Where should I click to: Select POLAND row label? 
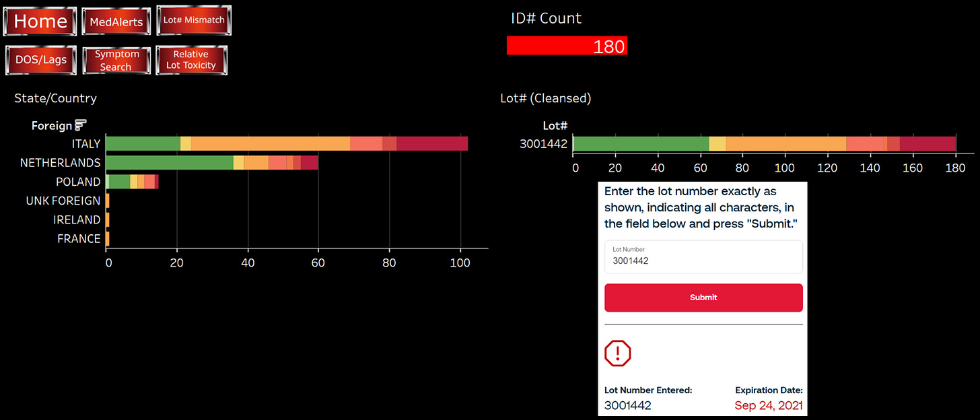point(78,182)
